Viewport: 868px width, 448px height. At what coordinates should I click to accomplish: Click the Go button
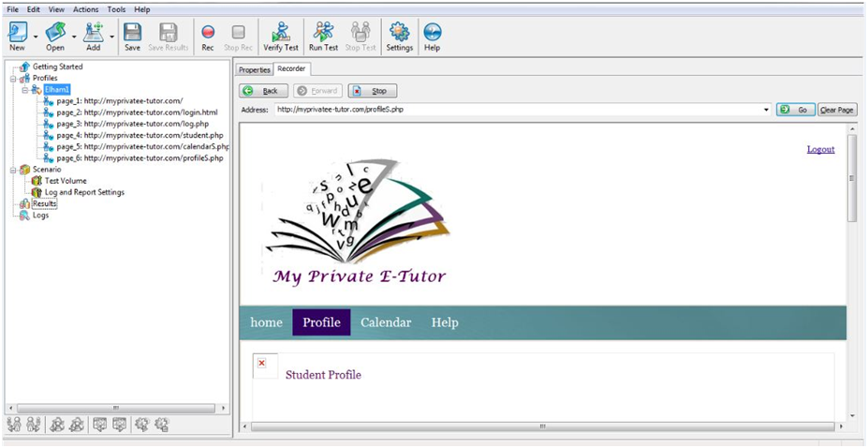[795, 110]
